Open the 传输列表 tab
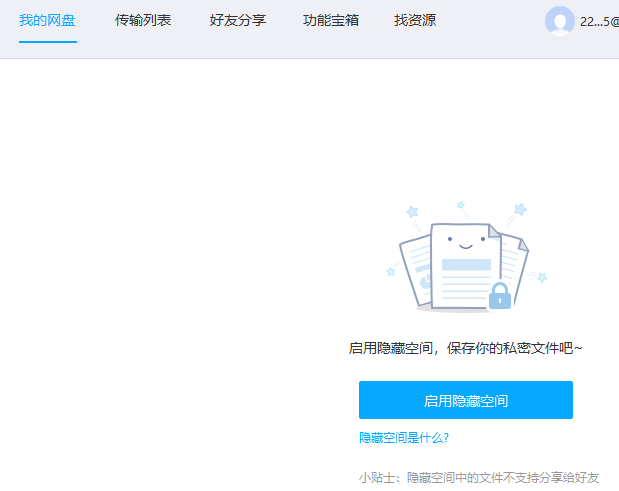 click(143, 20)
